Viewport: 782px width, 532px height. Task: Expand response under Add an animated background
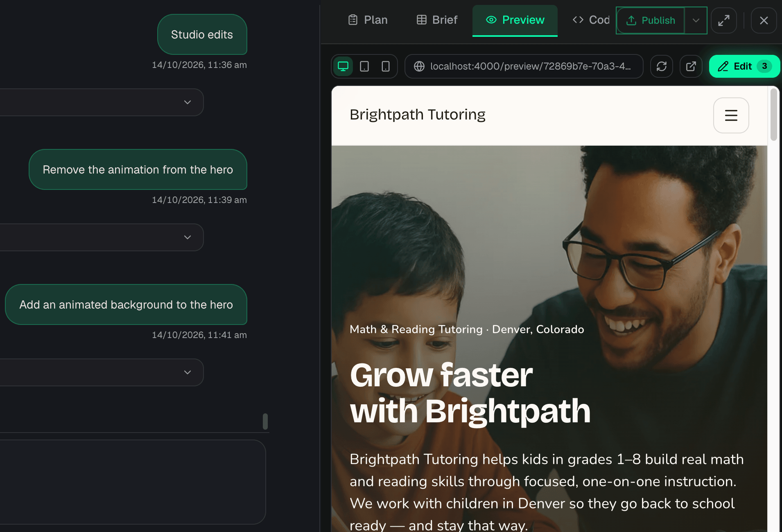tap(188, 372)
